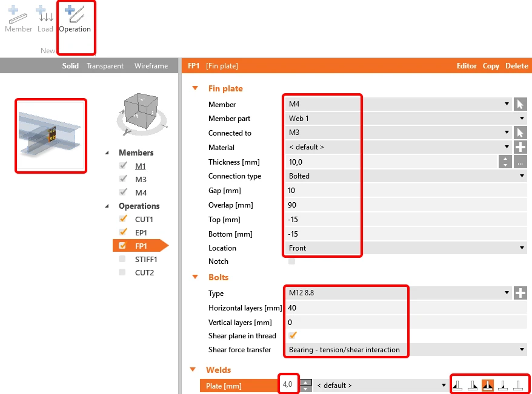The image size is (532, 394).
Task: Adjust Thickness with the spinner arrows
Action: 505,162
